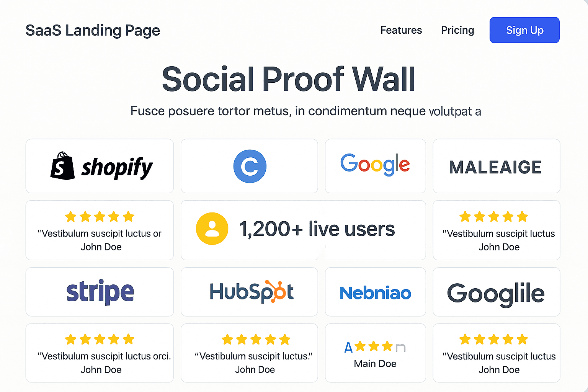Click the "Vestibulum suscipit luctus" quote bottom-right

tap(499, 356)
